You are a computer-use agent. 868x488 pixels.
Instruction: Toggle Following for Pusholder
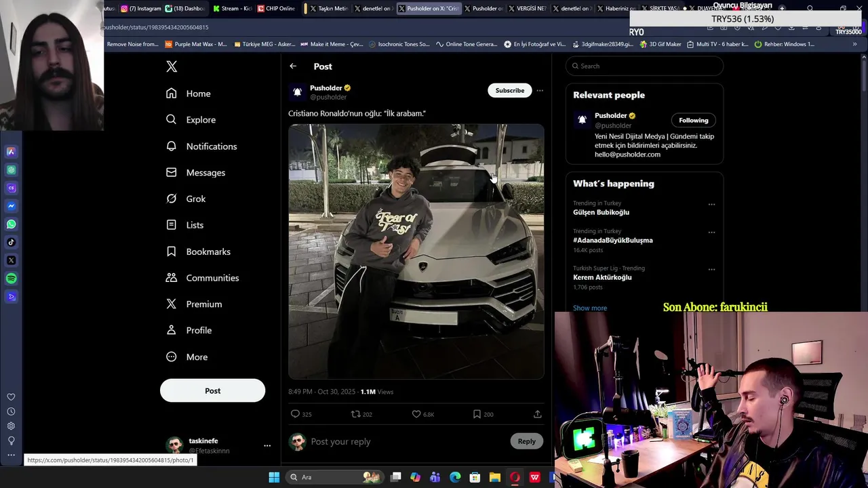tap(693, 120)
